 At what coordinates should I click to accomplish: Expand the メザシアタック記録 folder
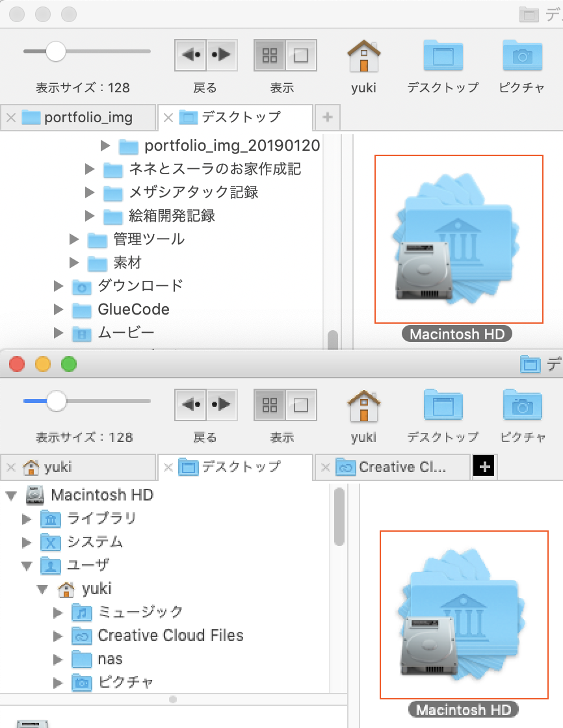90,192
